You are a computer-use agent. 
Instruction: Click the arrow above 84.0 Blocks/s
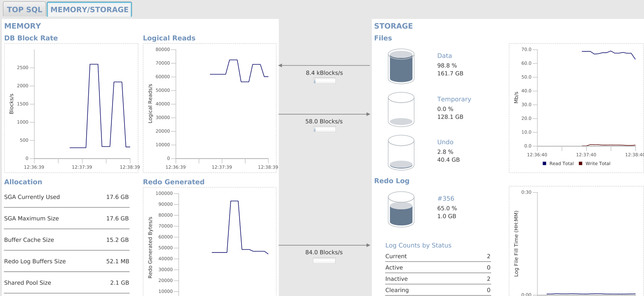point(324,245)
